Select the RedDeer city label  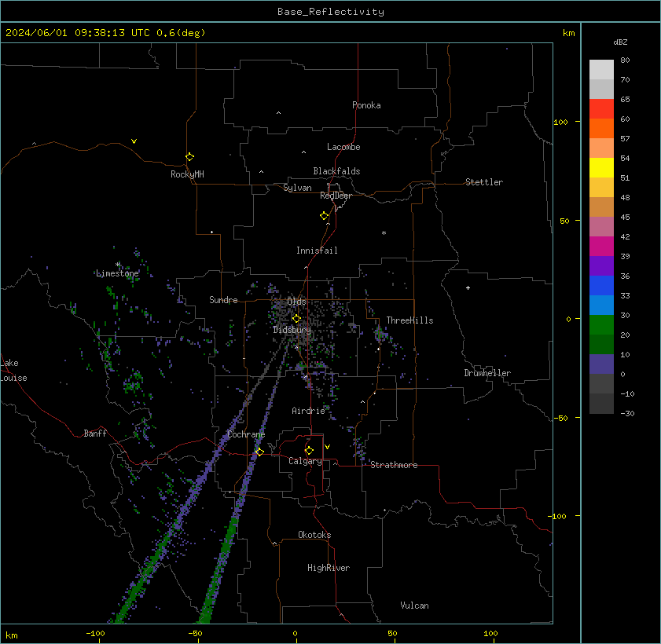(336, 196)
